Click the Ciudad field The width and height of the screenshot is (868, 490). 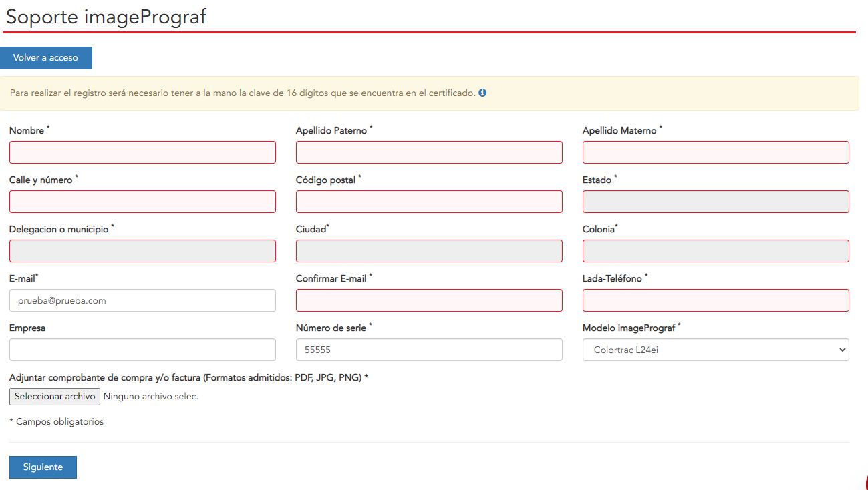click(429, 251)
